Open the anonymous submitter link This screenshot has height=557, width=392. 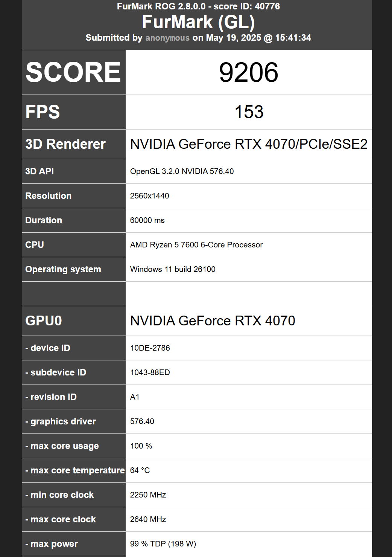167,38
